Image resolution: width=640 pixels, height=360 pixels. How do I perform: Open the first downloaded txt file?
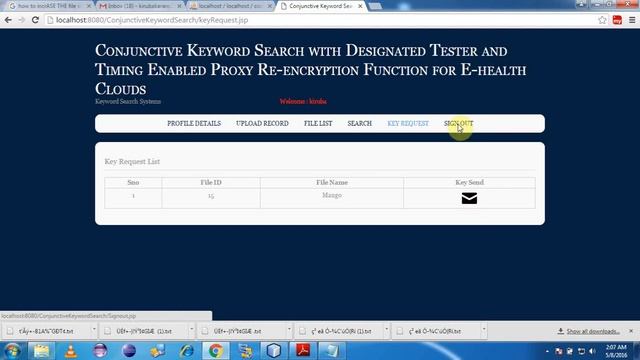[x=46, y=331]
